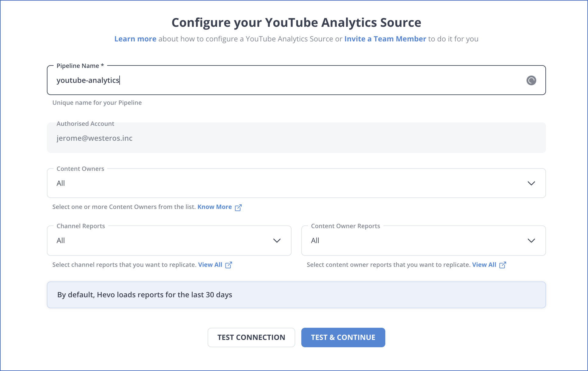The image size is (588, 371).
Task: Click the 'By default, Hevo loads reports' notice
Action: [x=296, y=295]
